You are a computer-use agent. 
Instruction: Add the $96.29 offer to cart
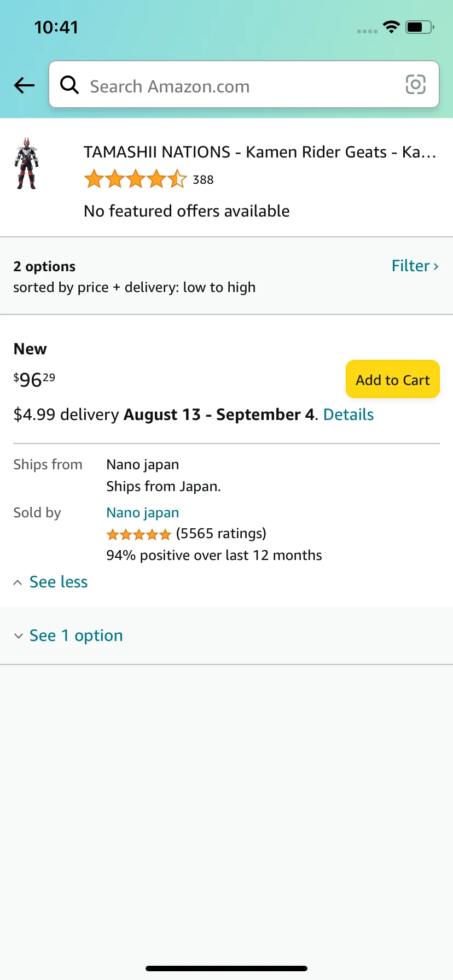[392, 380]
